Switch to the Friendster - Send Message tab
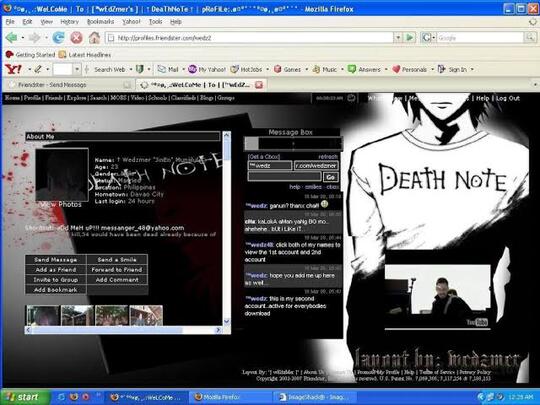This screenshot has height=405, width=540. click(x=69, y=85)
